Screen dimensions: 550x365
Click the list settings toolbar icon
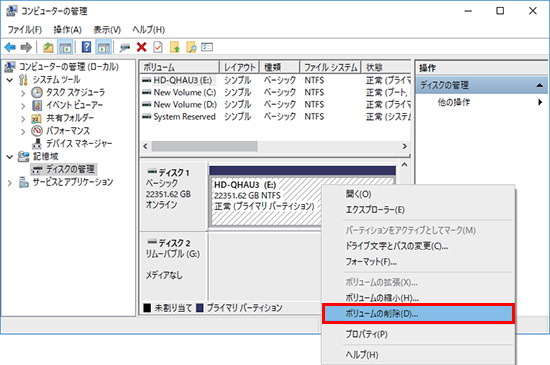[x=207, y=47]
